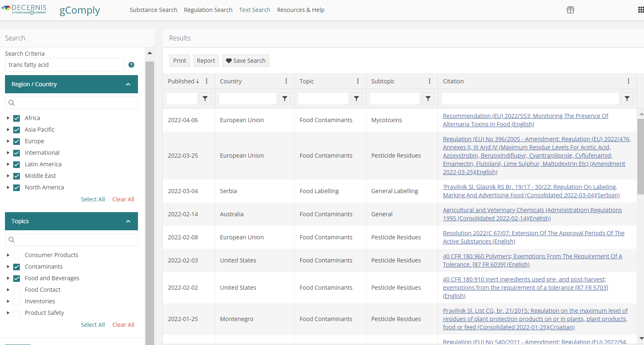Click the Citation column filter funnel

click(x=627, y=99)
